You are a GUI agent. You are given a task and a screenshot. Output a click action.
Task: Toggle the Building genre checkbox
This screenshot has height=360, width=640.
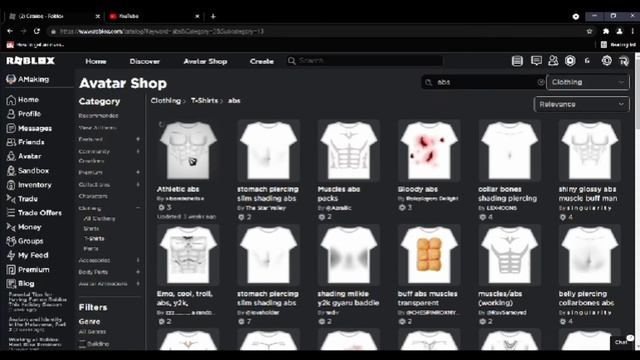tap(82, 344)
